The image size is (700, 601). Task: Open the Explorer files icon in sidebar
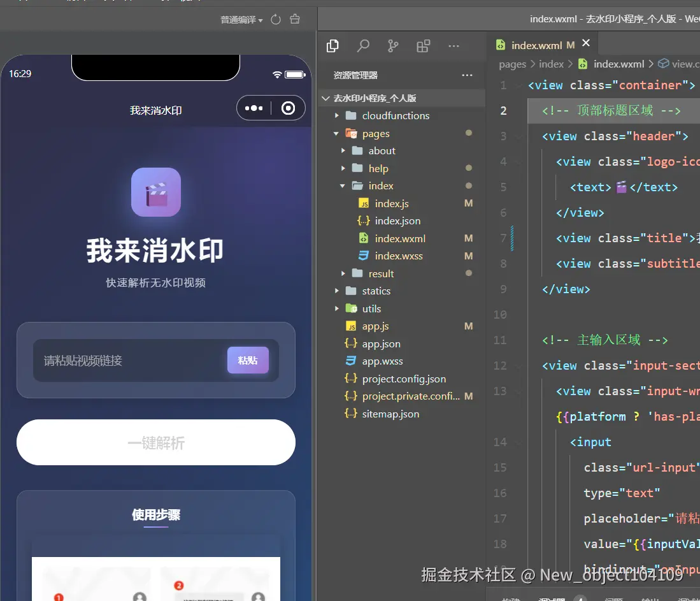point(332,46)
